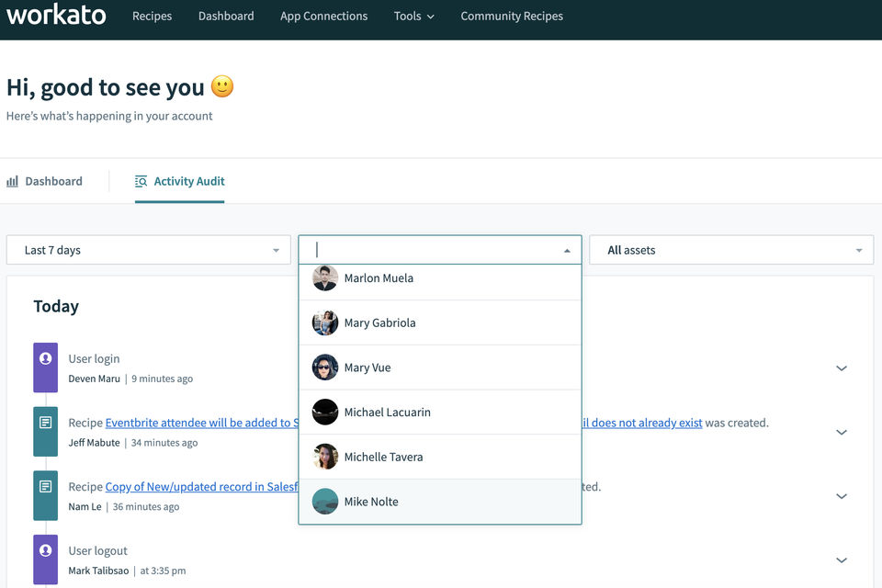
Task: Click Mary Vue's avatar photo
Action: [325, 367]
